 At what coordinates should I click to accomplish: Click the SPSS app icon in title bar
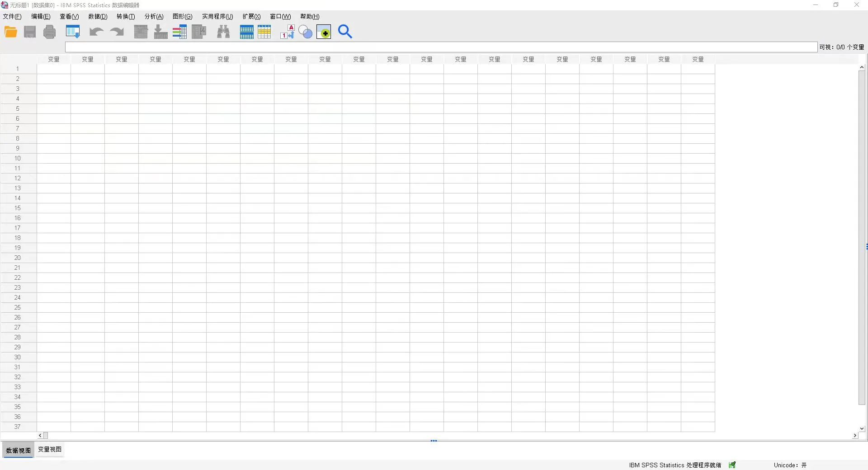tap(5, 5)
